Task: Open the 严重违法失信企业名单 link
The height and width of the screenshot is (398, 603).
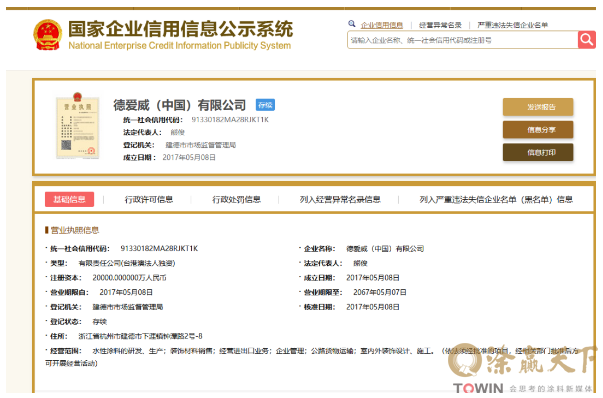Action: pos(512,25)
